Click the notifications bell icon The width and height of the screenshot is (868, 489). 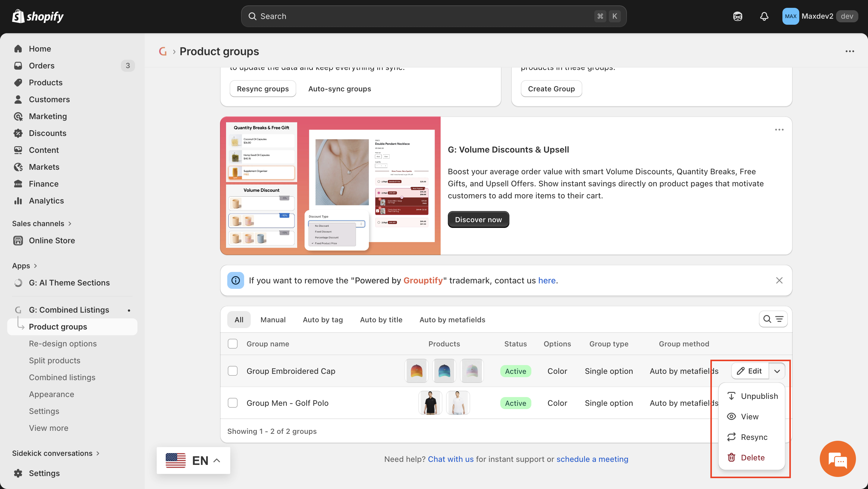[764, 16]
